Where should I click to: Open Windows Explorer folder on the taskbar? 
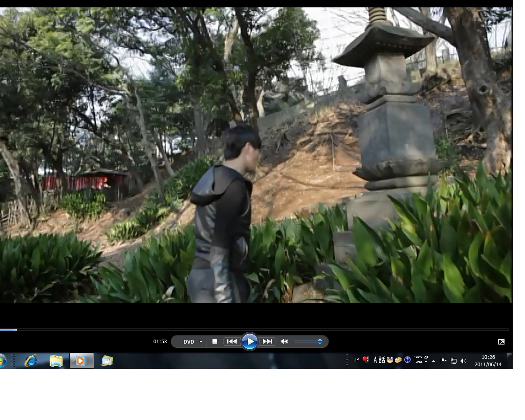56,361
